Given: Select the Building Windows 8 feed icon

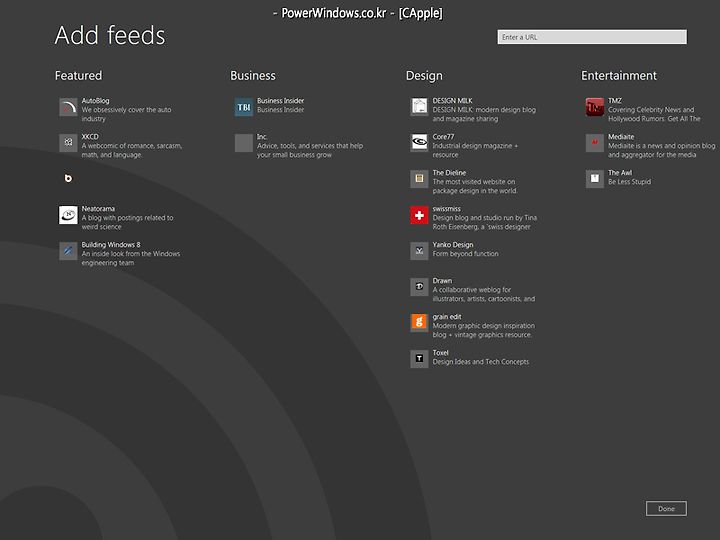Looking at the screenshot, I should pyautogui.click(x=68, y=251).
